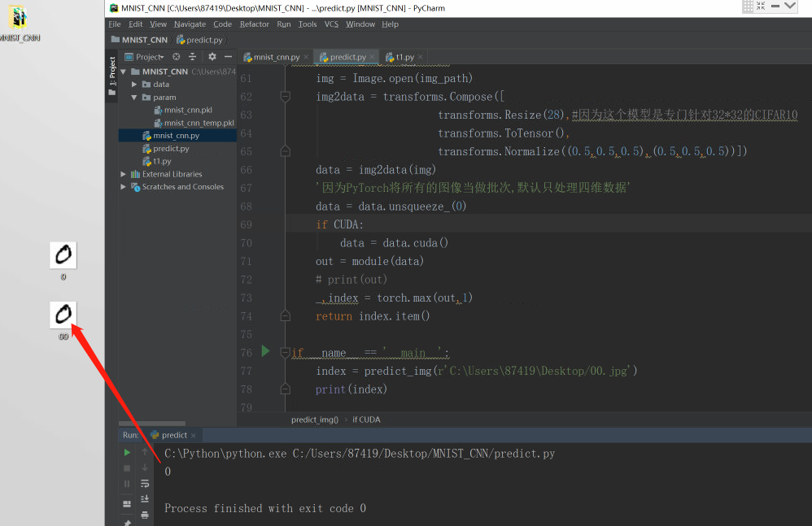Open the MNIST_CNN desktop shortcut icon
The image size is (812, 526).
pos(19,18)
